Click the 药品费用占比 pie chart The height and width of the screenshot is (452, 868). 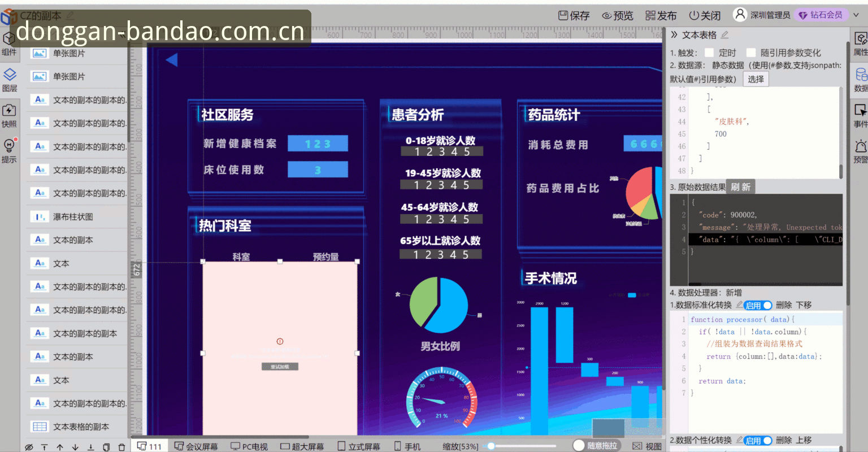pos(644,194)
